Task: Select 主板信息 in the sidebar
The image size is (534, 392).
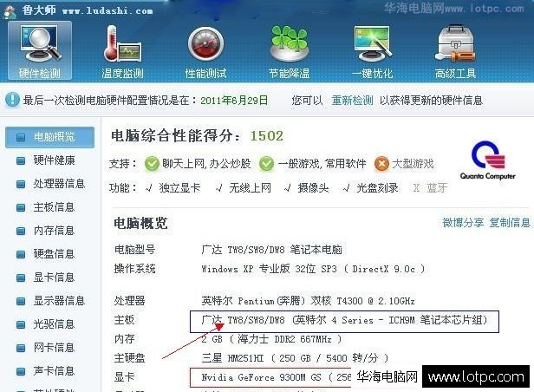Action: 49,207
